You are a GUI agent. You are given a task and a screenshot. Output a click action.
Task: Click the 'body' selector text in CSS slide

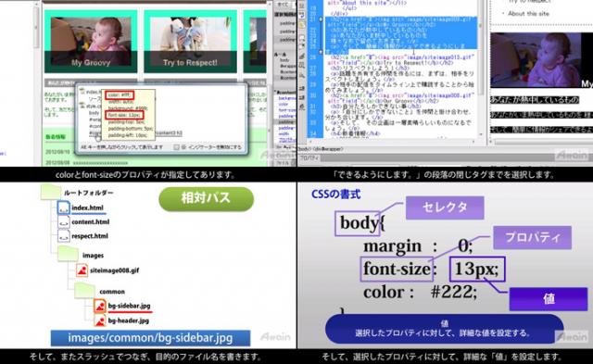(359, 222)
